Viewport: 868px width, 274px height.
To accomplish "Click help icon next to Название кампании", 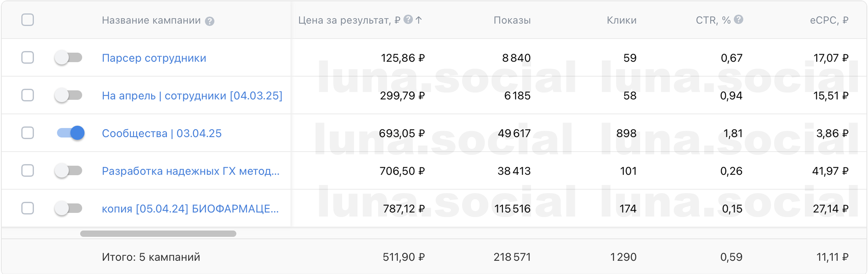I will 210,21.
